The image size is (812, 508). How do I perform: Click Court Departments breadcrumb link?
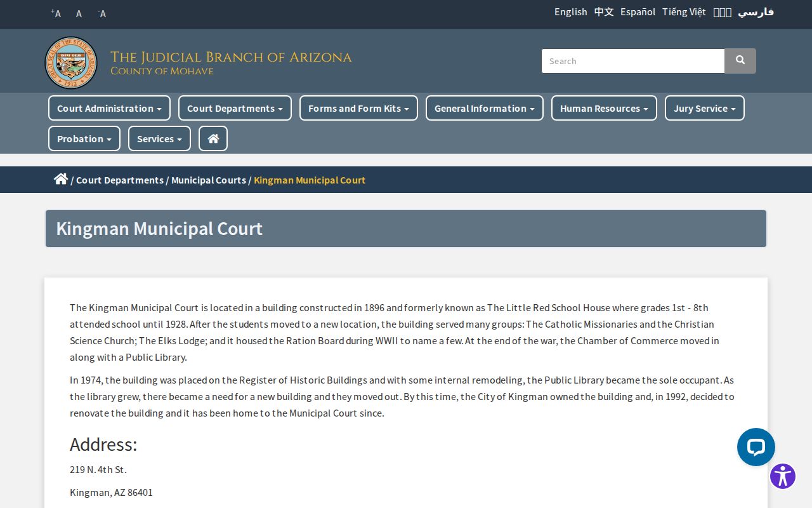120,180
